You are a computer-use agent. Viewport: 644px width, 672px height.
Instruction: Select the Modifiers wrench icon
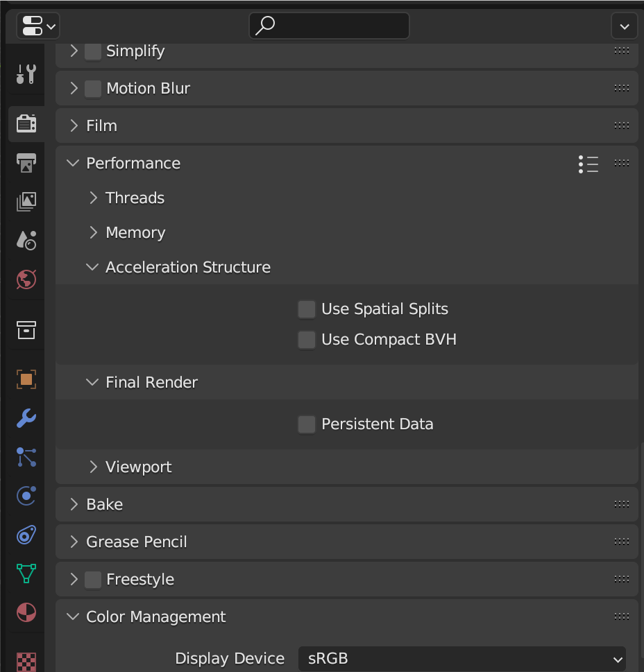coord(26,418)
